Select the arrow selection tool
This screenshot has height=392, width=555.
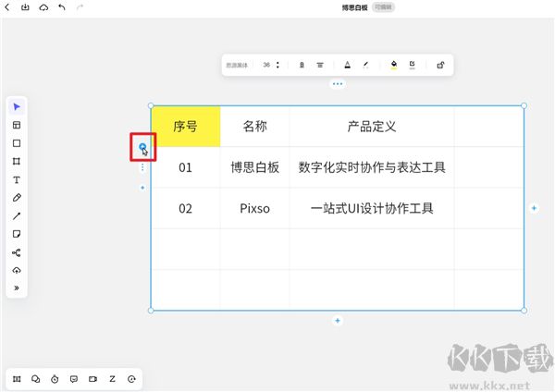click(x=17, y=107)
